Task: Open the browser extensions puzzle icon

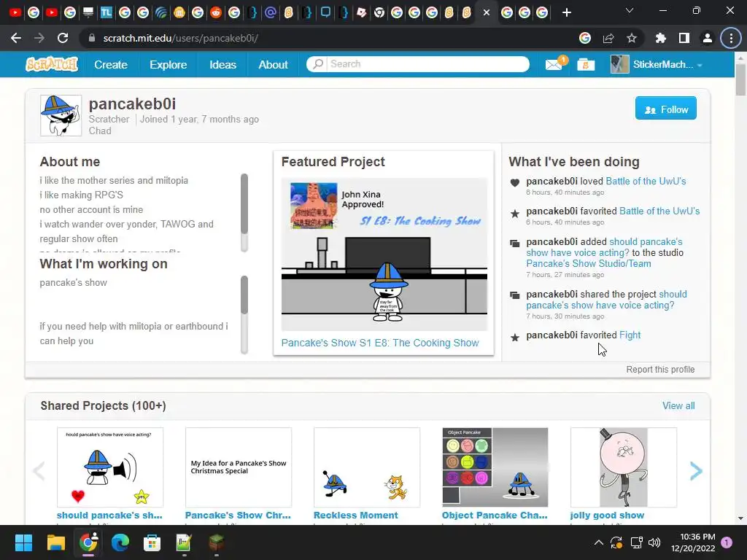Action: pyautogui.click(x=660, y=38)
